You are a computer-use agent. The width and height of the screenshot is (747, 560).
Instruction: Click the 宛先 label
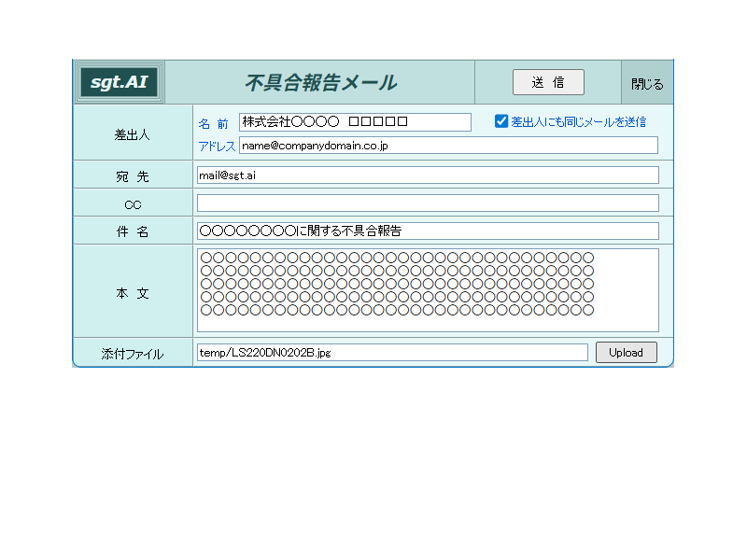tap(133, 176)
